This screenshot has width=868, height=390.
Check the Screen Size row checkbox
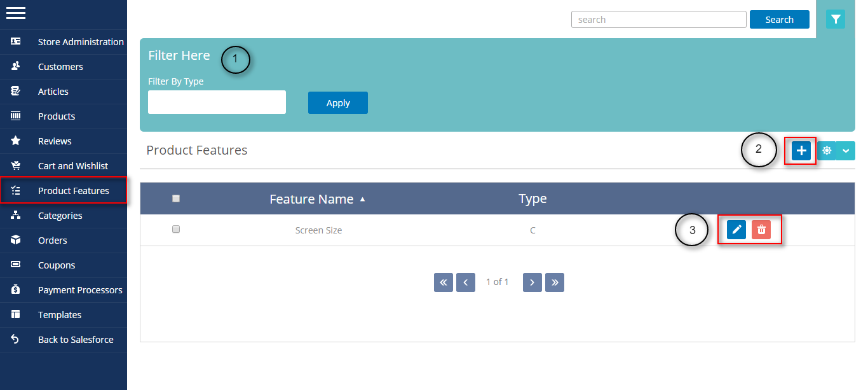coord(176,230)
